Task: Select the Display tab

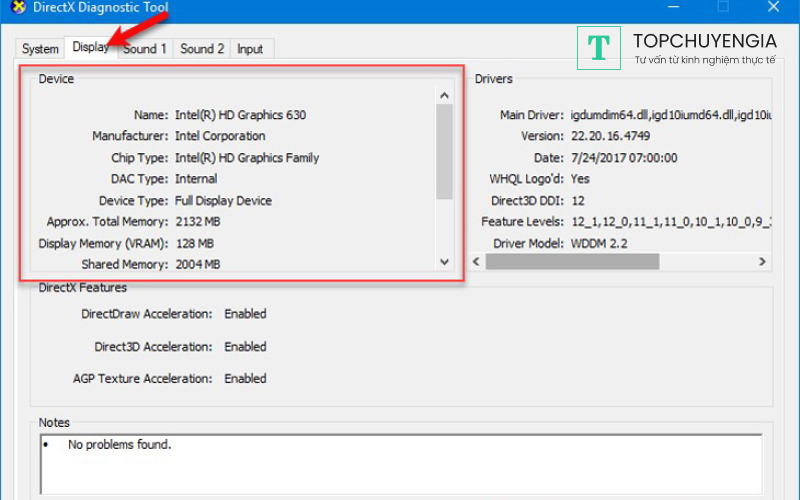Action: pyautogui.click(x=91, y=47)
